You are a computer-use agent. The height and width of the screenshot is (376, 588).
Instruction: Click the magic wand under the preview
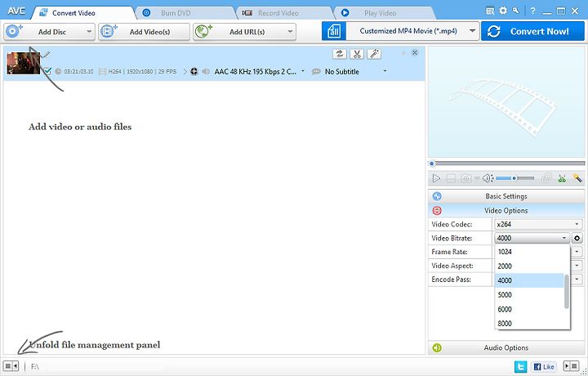click(x=577, y=178)
